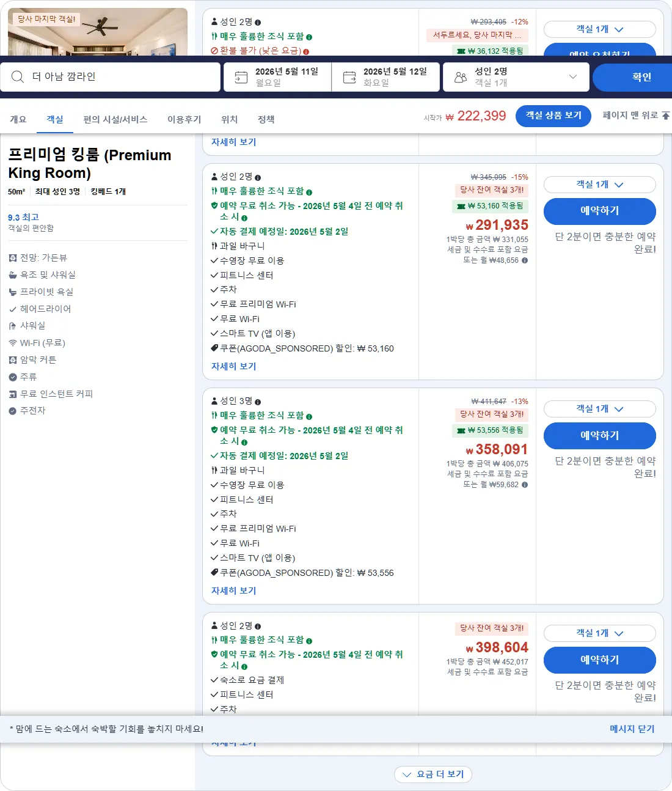Open check-out date 2026년 5월 12일 picker
The height and width of the screenshot is (791, 672).
click(385, 77)
